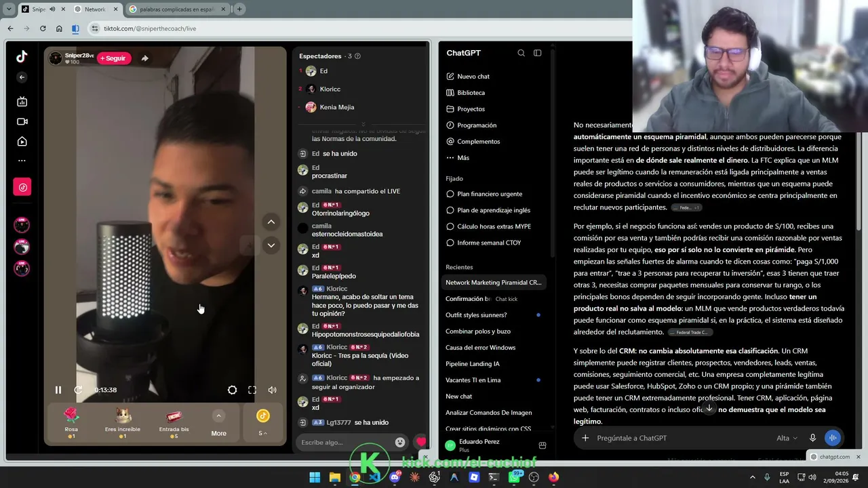
Task: Go to the previous live with the up chevron
Action: (271, 222)
